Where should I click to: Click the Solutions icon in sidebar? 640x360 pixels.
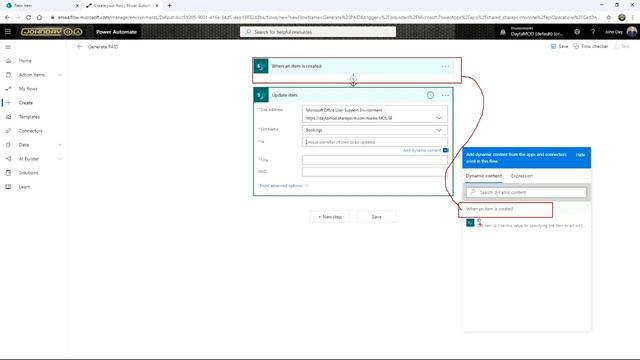(x=8, y=173)
